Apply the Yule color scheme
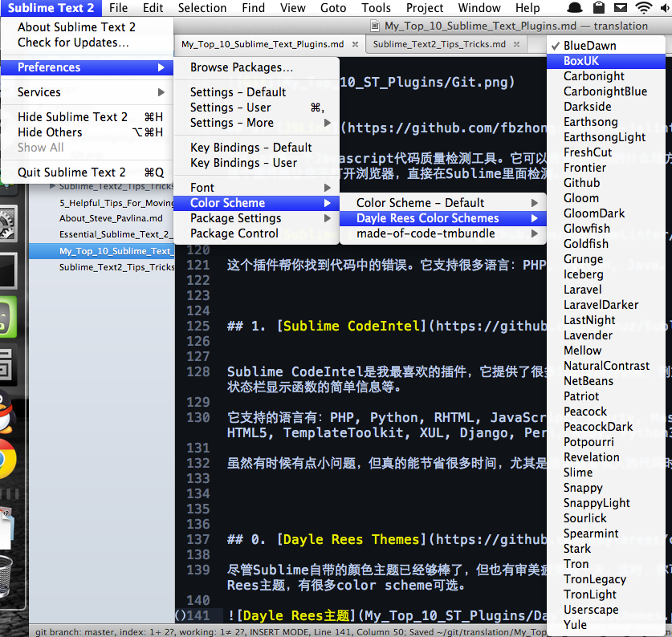The height and width of the screenshot is (637, 672). coord(606,625)
